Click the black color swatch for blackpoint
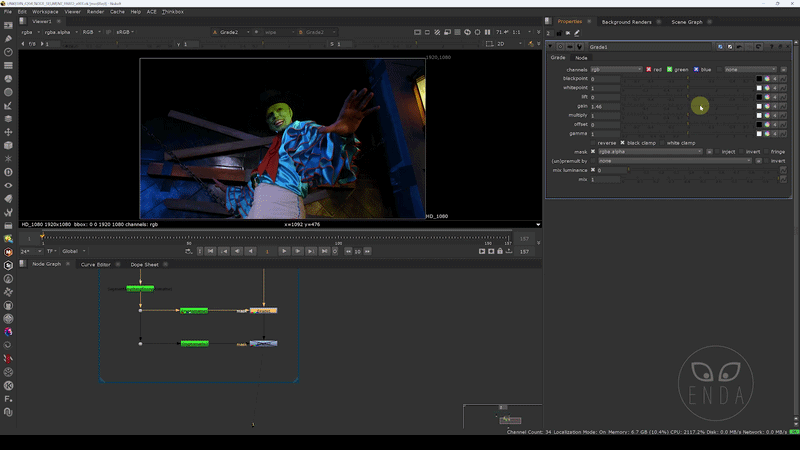 click(x=759, y=79)
